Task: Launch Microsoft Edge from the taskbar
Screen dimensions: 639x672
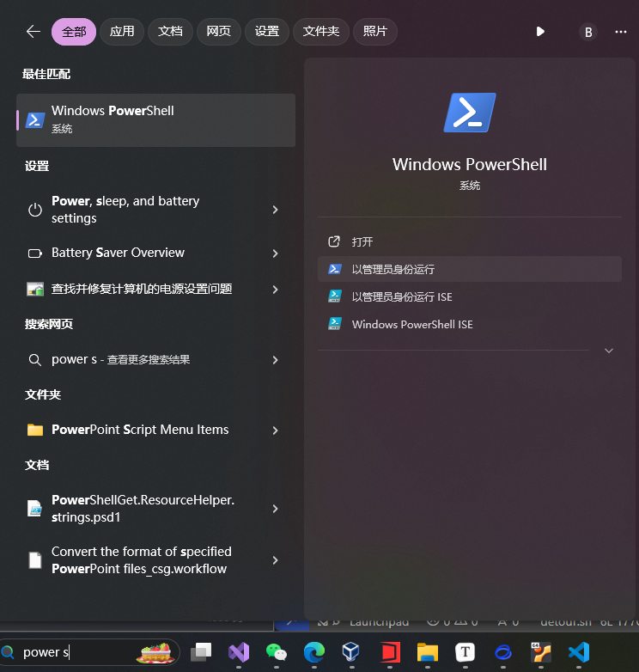Action: [314, 652]
